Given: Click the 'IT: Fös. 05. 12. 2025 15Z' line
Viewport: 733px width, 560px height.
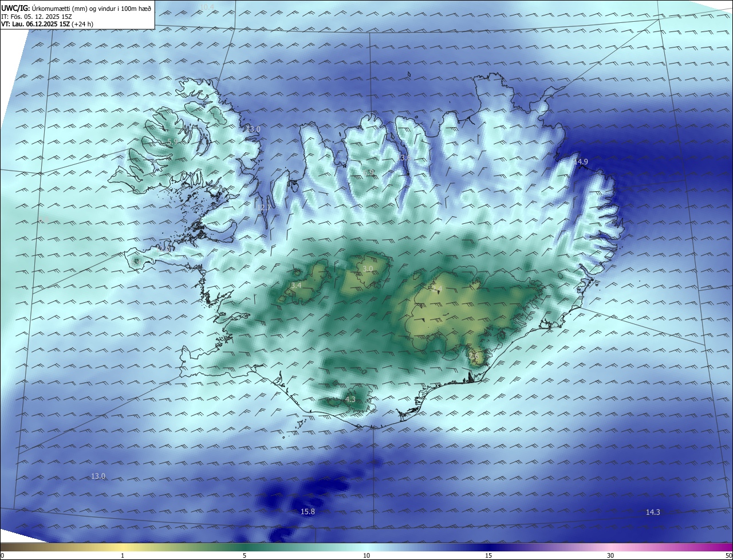Looking at the screenshot, I should [36, 17].
